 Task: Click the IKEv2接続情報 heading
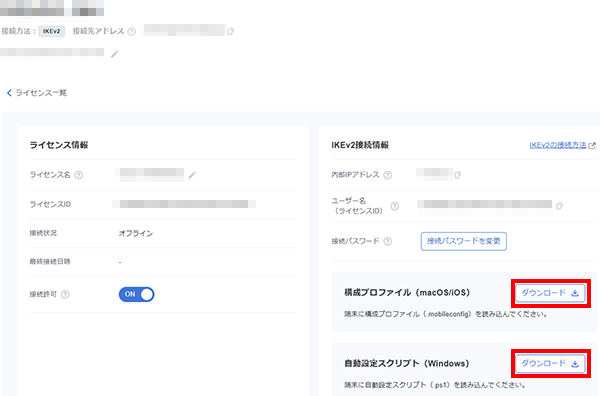coord(360,145)
